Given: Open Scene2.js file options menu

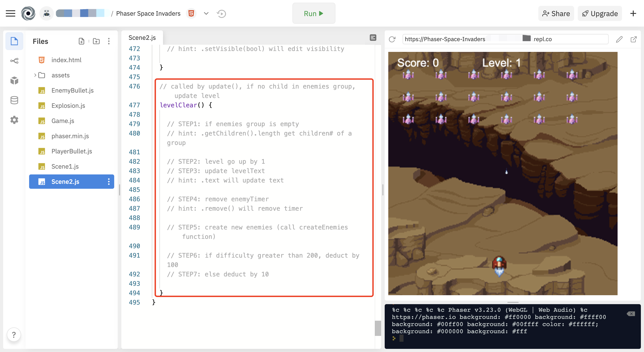Looking at the screenshot, I should tap(109, 182).
